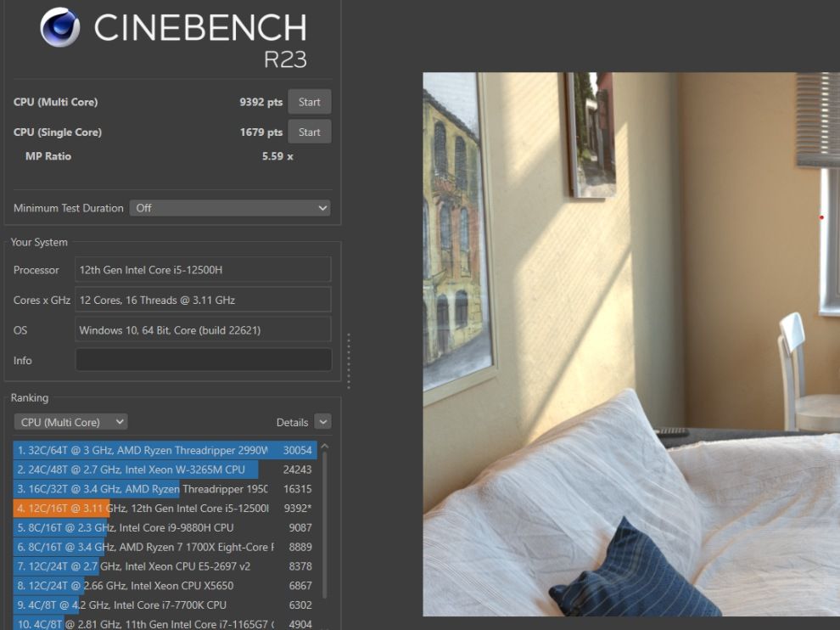Select the Intel Core i9-9880H ranking row
The width and height of the screenshot is (840, 630).
(x=165, y=527)
